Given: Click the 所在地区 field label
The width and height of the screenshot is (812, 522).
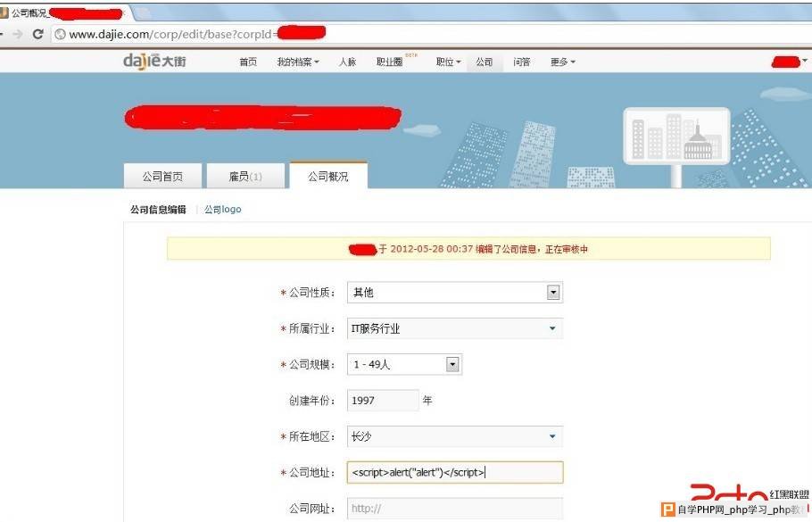Looking at the screenshot, I should coord(311,436).
